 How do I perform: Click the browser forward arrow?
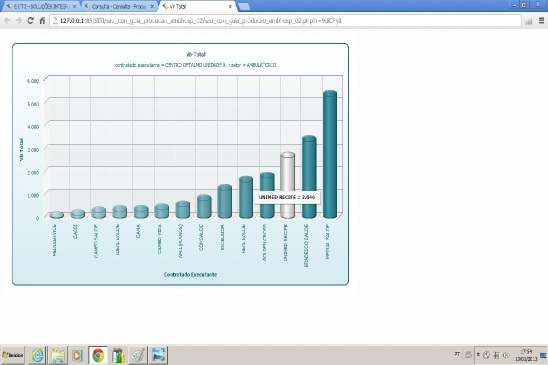[x=19, y=21]
